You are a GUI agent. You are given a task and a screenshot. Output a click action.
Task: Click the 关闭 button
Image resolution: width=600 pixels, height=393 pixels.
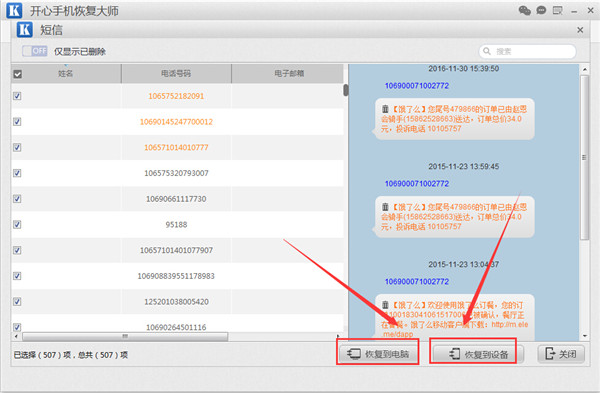tap(561, 354)
